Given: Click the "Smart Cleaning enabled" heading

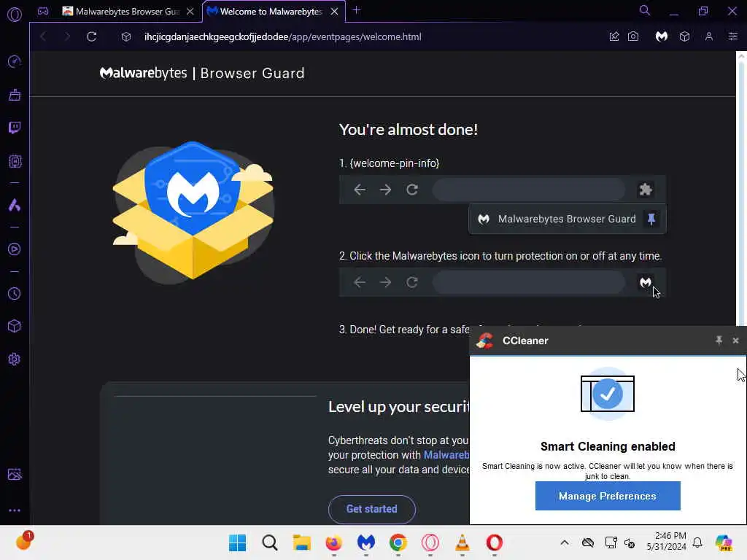Looking at the screenshot, I should (x=608, y=446).
